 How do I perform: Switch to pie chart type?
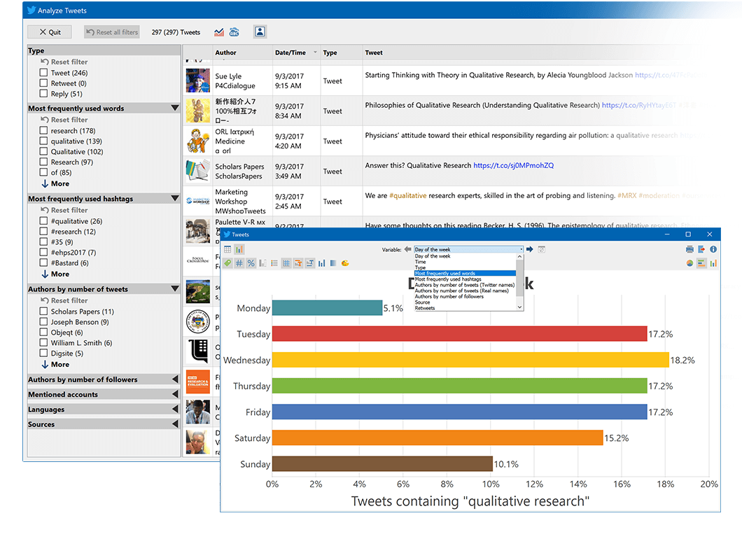[x=689, y=263]
